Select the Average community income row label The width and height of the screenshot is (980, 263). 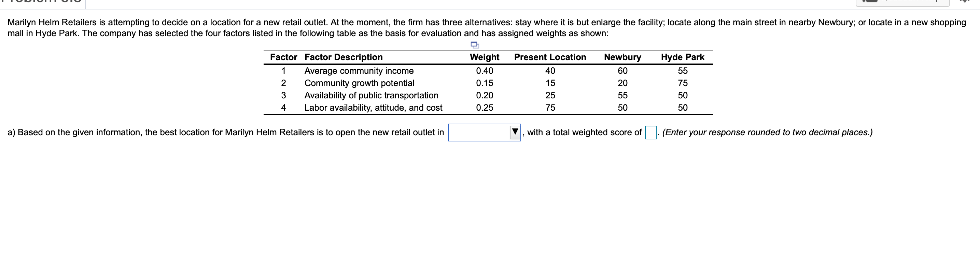[x=359, y=71]
